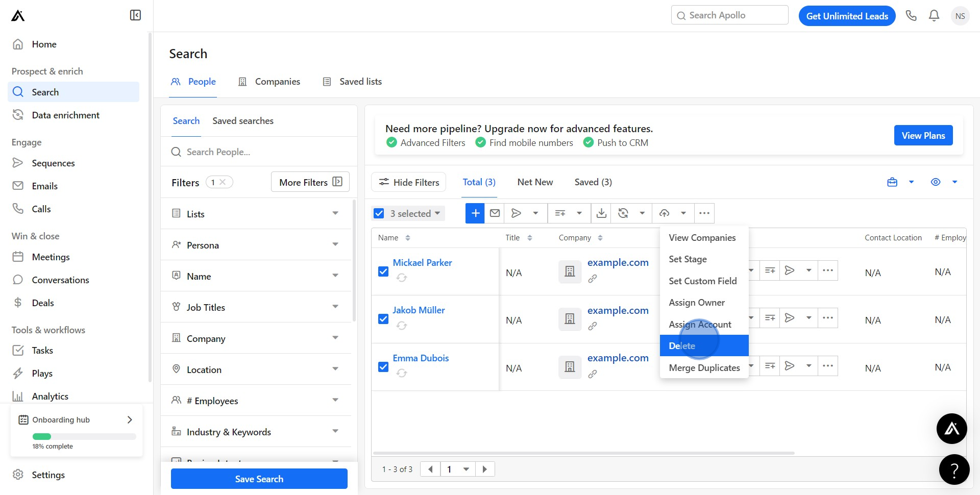Screen dimensions: 980x495
Task: Click the View Plans button
Action: [x=923, y=135]
